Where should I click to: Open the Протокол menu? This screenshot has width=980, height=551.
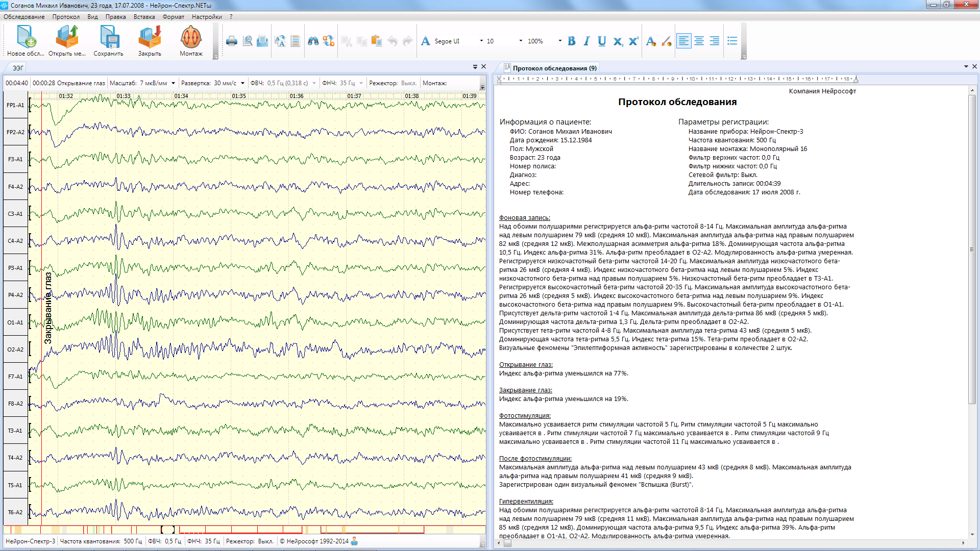[x=66, y=17]
